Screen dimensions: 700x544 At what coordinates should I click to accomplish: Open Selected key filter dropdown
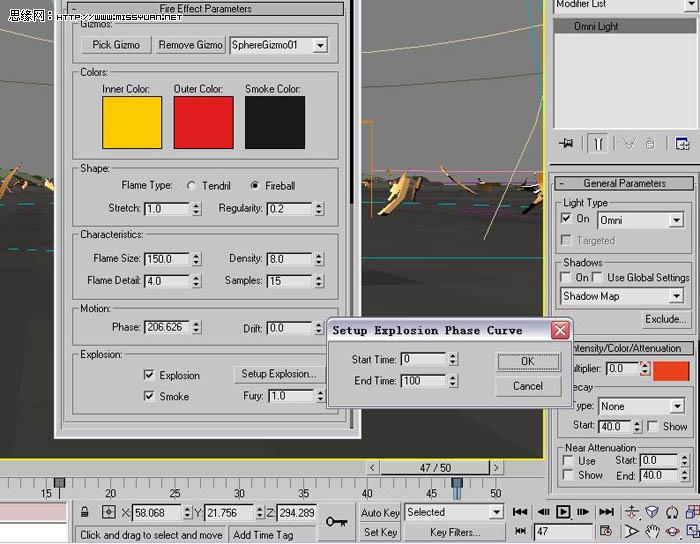(496, 512)
